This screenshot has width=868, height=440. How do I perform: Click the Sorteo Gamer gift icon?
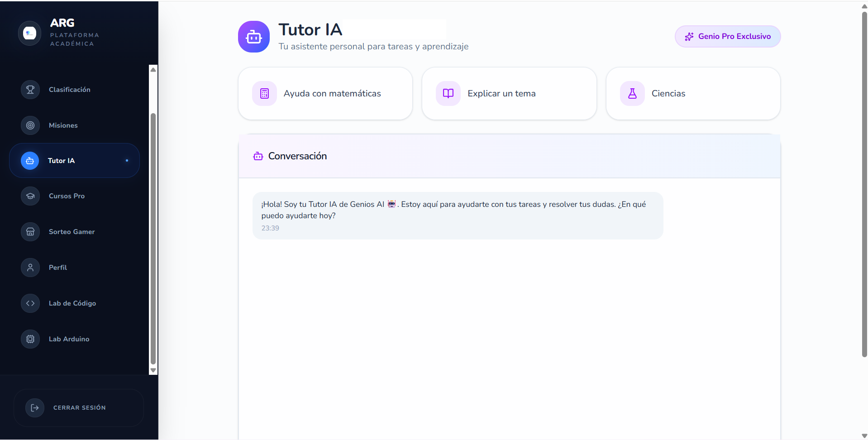tap(30, 231)
